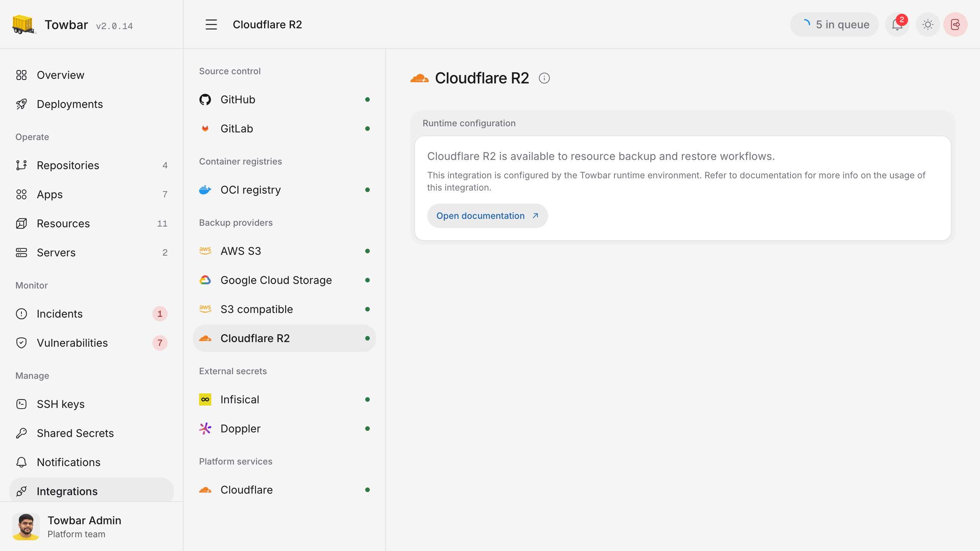Click the Deployments rocket icon

coord(21,104)
